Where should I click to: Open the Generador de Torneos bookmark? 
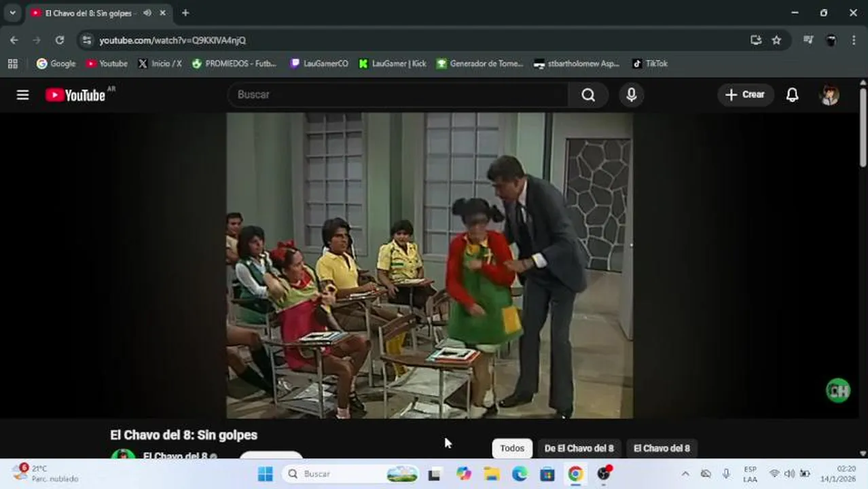pyautogui.click(x=480, y=63)
